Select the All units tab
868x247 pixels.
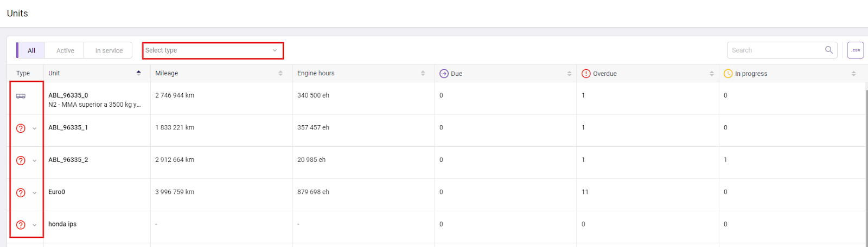click(x=31, y=50)
